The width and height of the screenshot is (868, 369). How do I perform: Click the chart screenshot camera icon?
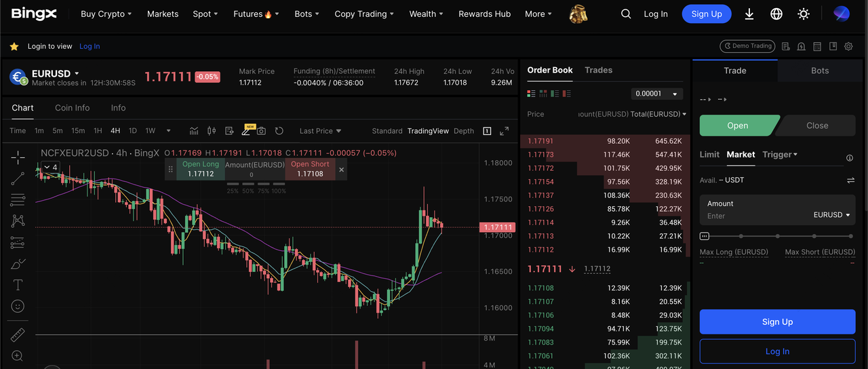coord(261,131)
